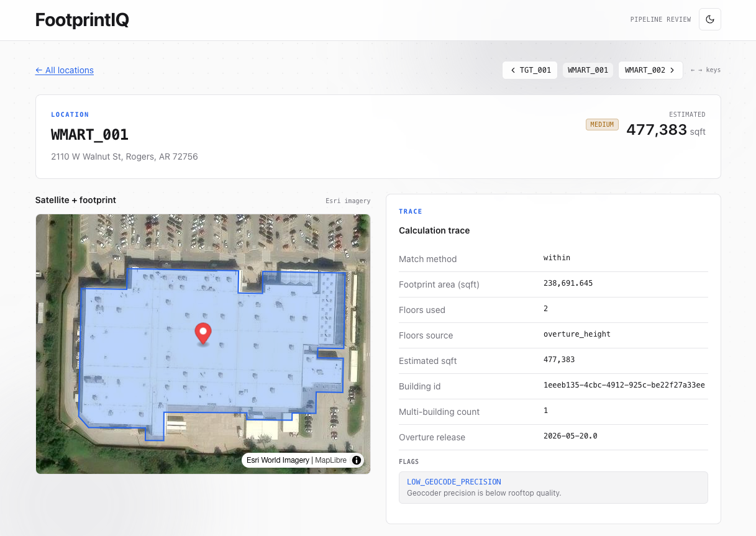
Task: Go to next location WMART_002
Action: pyautogui.click(x=650, y=70)
